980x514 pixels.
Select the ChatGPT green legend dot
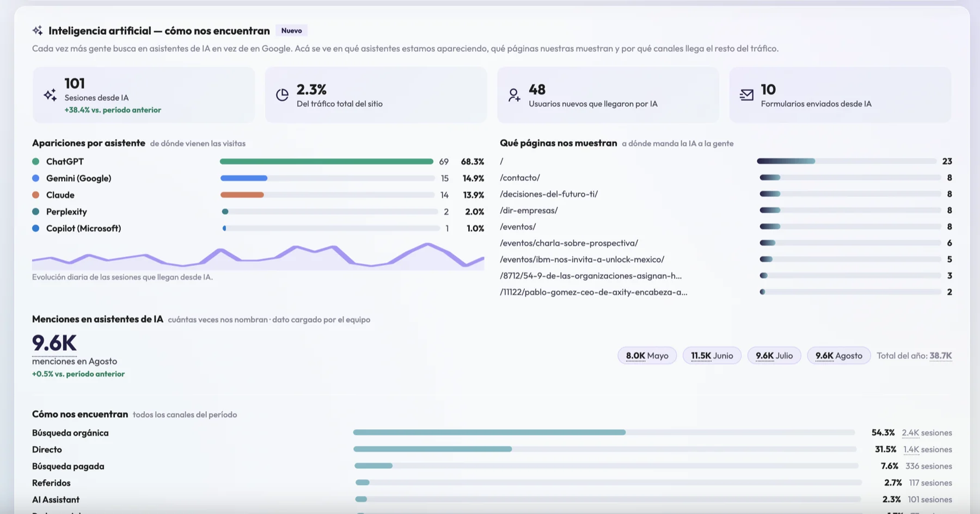[x=36, y=162]
